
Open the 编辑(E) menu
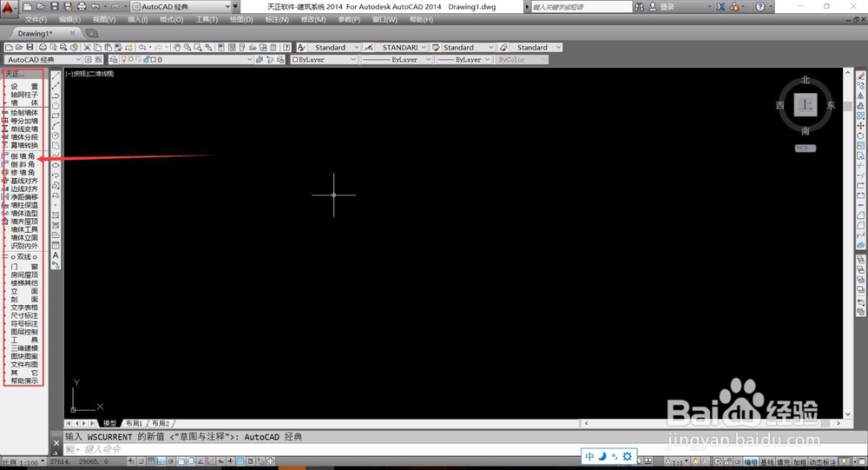pos(69,19)
